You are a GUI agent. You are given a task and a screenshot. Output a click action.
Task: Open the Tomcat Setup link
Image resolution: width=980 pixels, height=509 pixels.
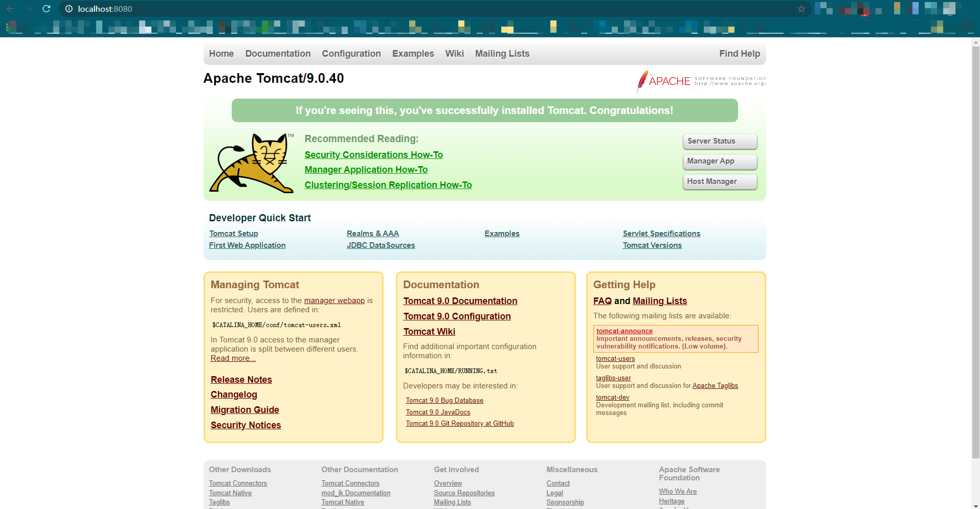(x=234, y=234)
